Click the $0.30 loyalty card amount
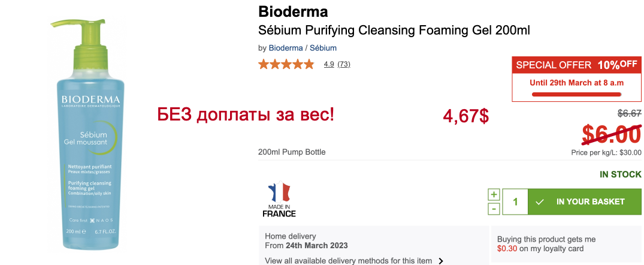Viewport: 644px width, 265px height. pyautogui.click(x=507, y=248)
